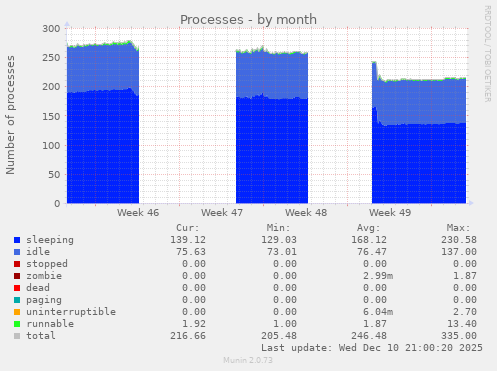Image resolution: width=497 pixels, height=371 pixels.
Task: Click the 'paging' legend label
Action: tap(44, 300)
